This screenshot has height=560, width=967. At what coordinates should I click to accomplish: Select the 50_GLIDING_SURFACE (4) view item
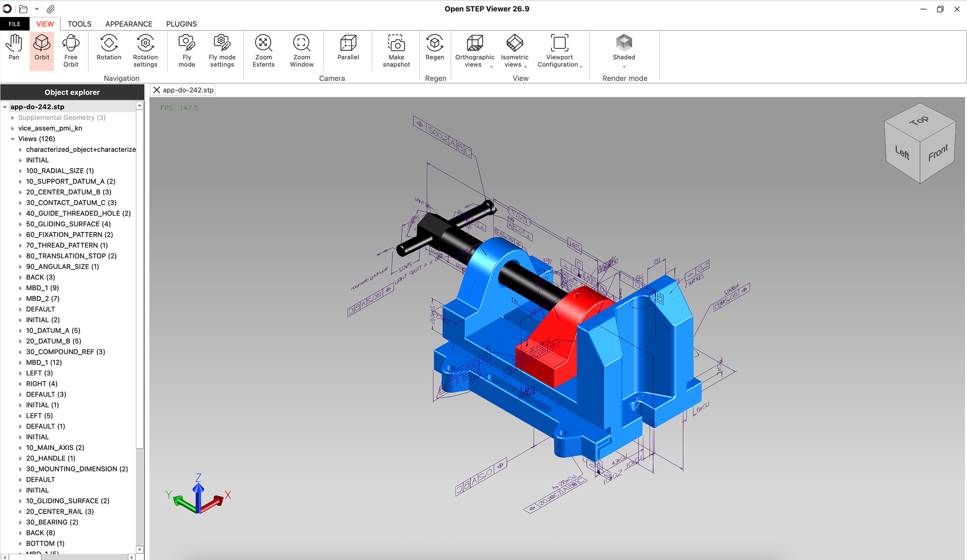point(68,224)
